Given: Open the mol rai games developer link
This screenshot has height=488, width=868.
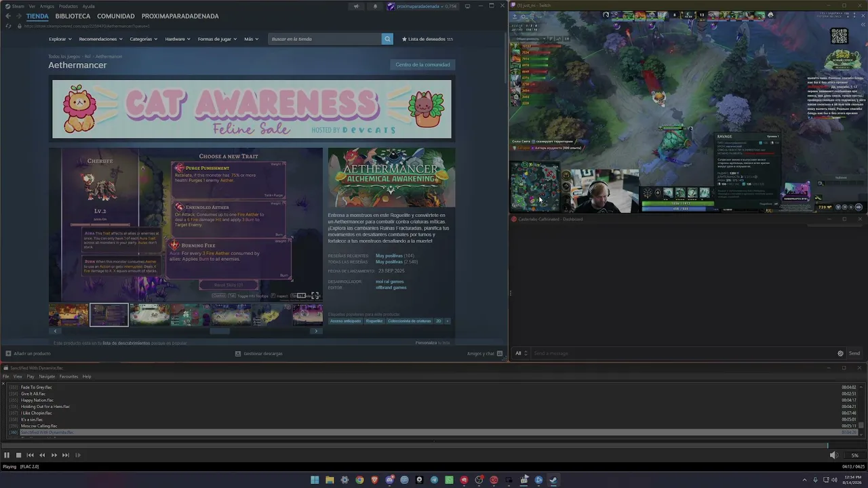Looking at the screenshot, I should point(390,281).
